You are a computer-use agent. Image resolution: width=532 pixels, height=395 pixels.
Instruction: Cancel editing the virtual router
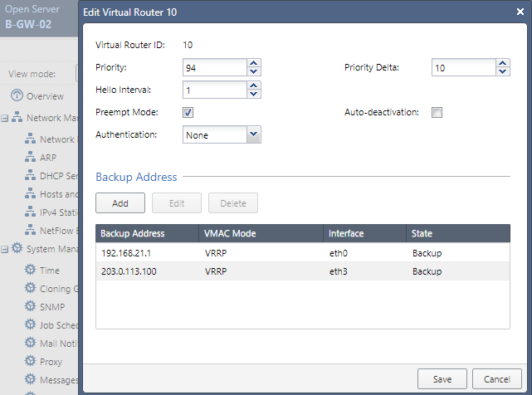[496, 378]
